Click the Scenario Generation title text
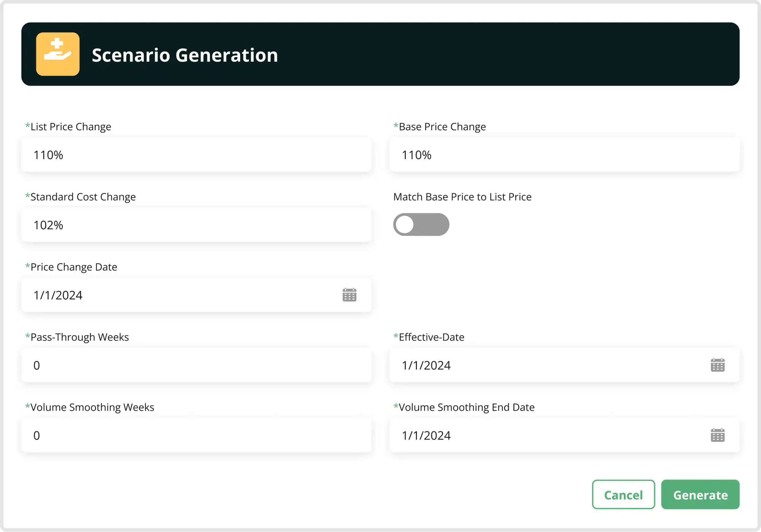This screenshot has width=761, height=532. [x=184, y=55]
